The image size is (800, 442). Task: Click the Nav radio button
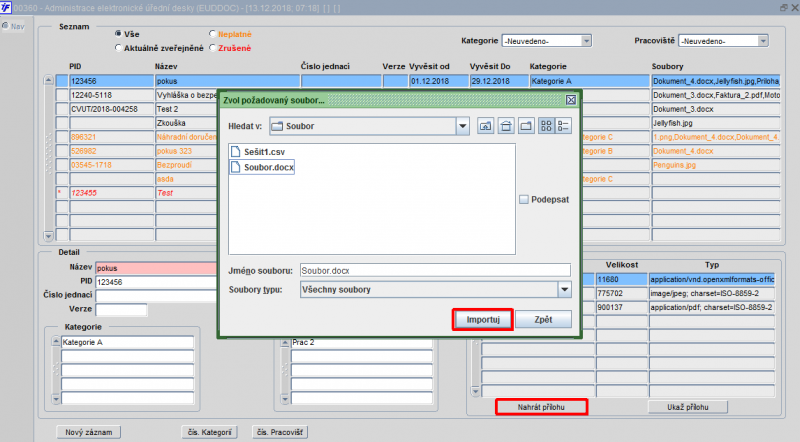[x=5, y=26]
